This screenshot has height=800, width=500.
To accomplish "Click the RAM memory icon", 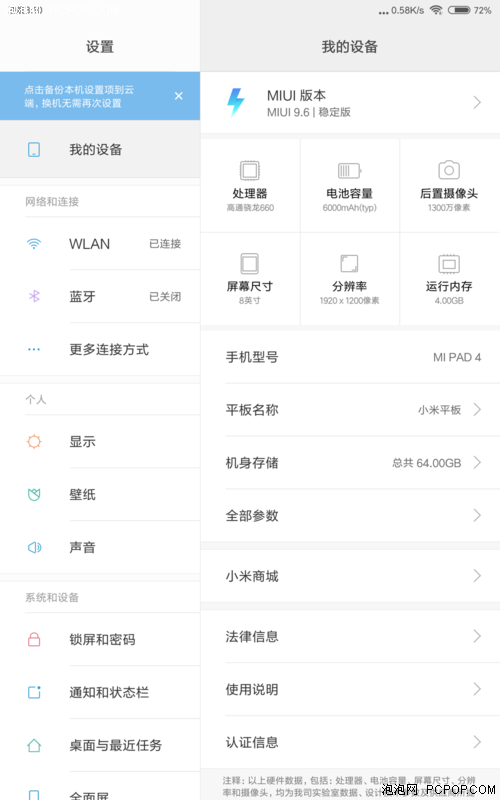I will point(449,264).
